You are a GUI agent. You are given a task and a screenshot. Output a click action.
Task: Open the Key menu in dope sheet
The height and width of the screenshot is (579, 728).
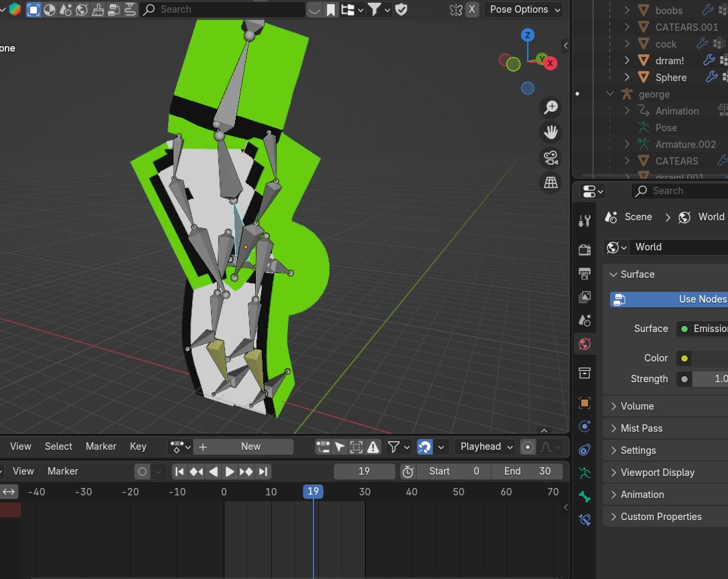[138, 446]
